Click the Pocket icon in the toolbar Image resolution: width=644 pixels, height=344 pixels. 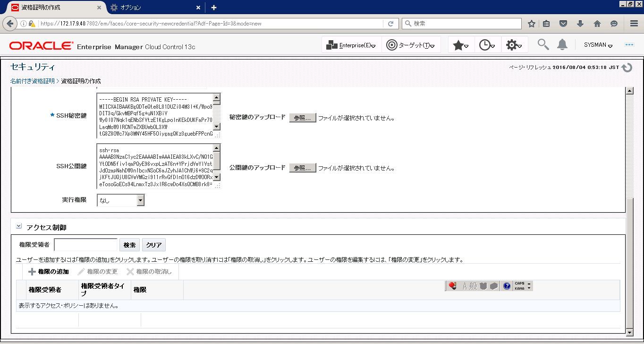pos(563,23)
